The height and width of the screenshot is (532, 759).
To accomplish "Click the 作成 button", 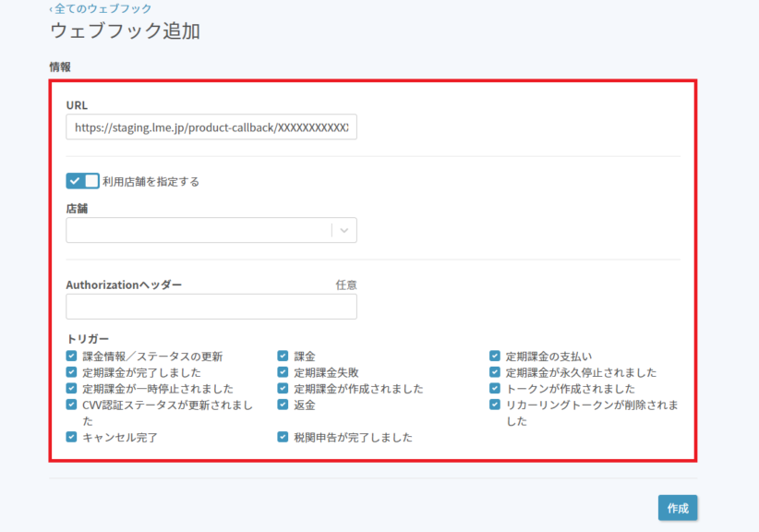I will (678, 508).
